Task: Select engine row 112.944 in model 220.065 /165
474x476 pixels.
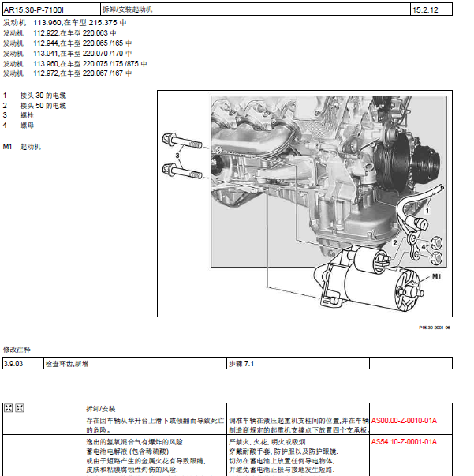Action: pos(67,43)
